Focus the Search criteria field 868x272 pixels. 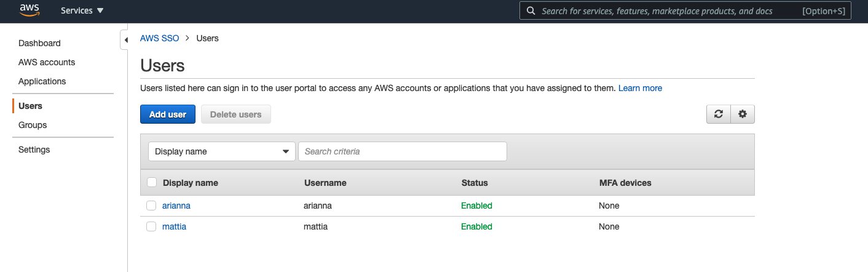[x=403, y=151]
